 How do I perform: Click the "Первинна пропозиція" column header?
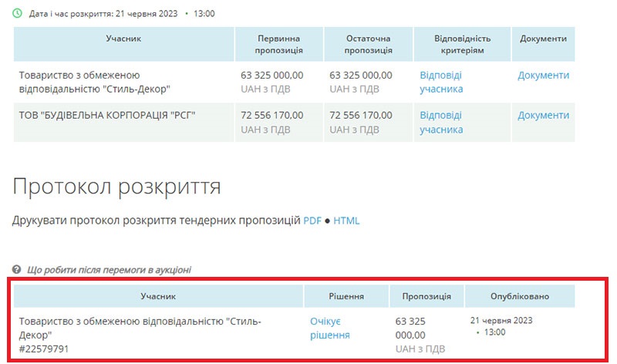click(x=278, y=44)
